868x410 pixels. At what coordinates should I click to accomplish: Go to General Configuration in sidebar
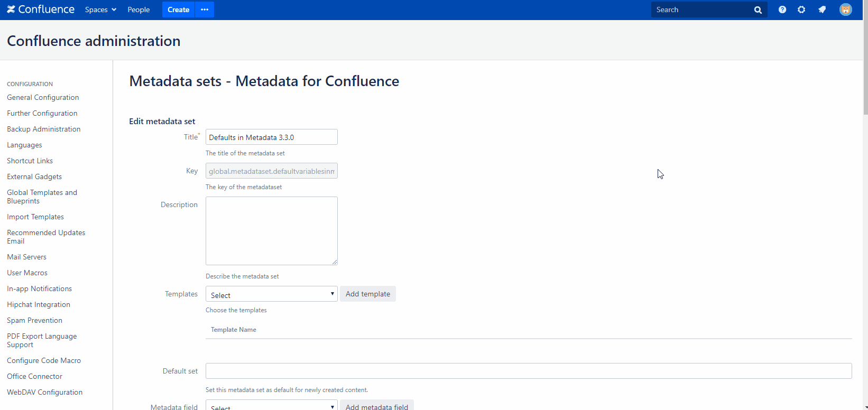click(43, 97)
